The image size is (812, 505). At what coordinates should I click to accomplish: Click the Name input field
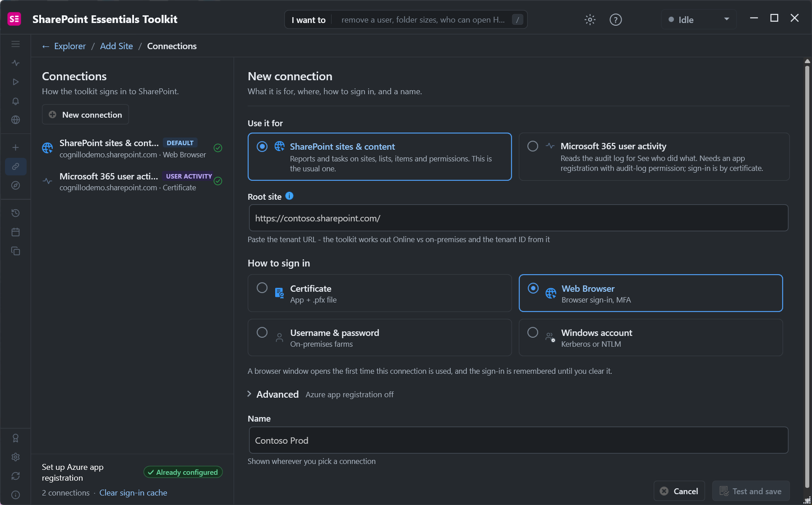point(518,440)
